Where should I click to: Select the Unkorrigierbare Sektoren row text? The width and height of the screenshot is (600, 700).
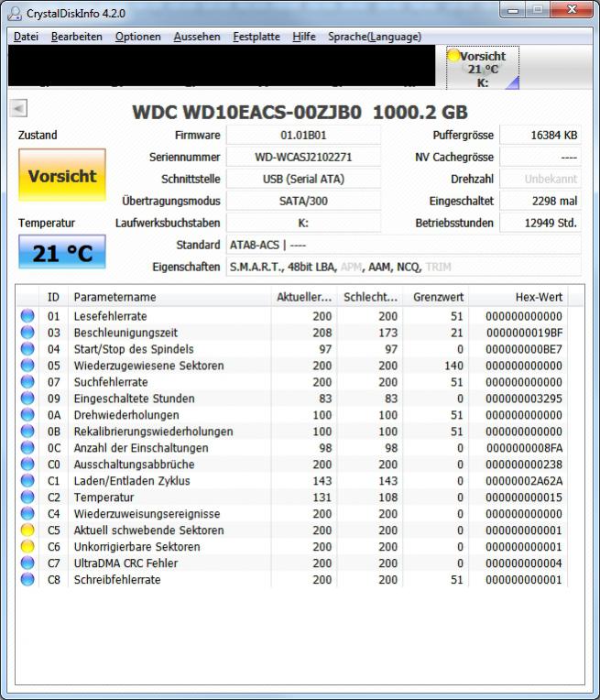[136, 546]
